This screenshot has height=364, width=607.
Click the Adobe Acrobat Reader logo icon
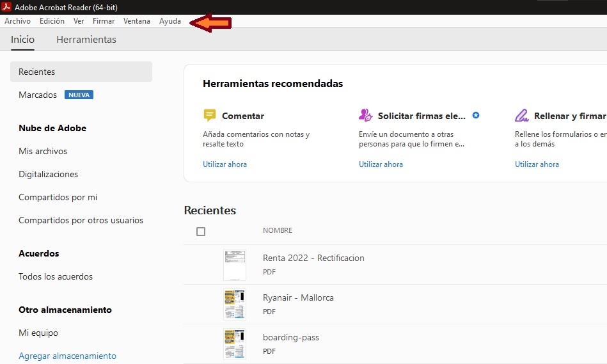pyautogui.click(x=6, y=6)
